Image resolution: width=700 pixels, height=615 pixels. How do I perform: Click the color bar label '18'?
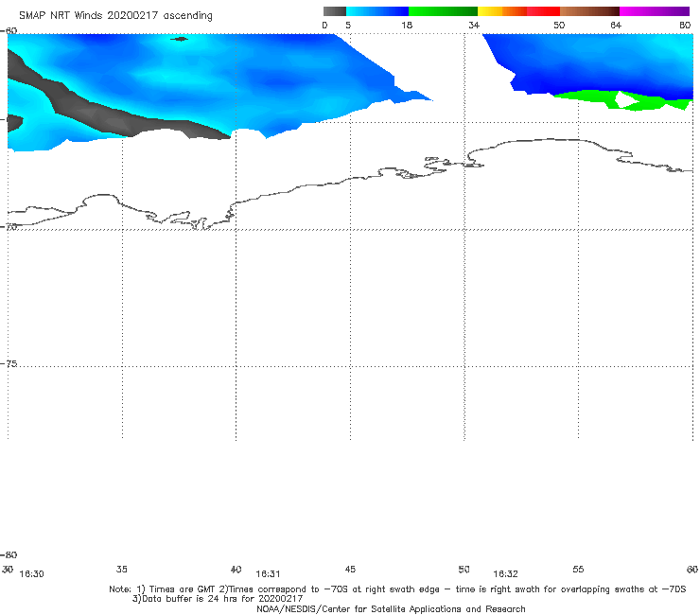pos(407,26)
